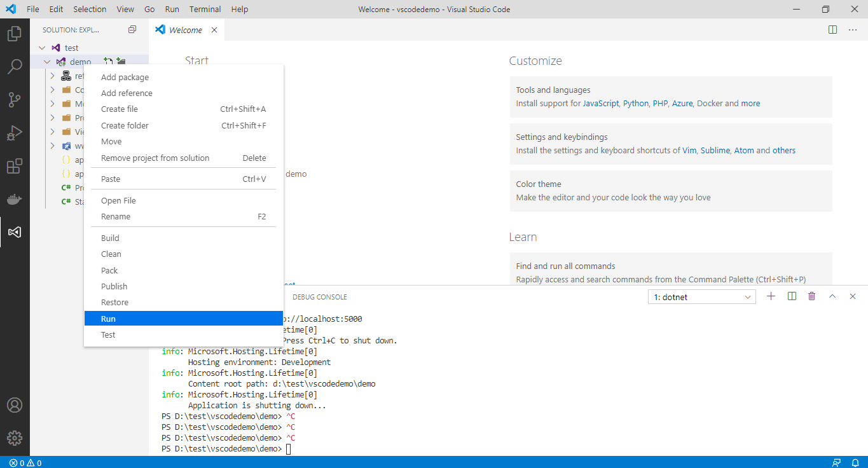Expand the Views folder chevron
Screen dimensions: 868x468
[x=53, y=132]
